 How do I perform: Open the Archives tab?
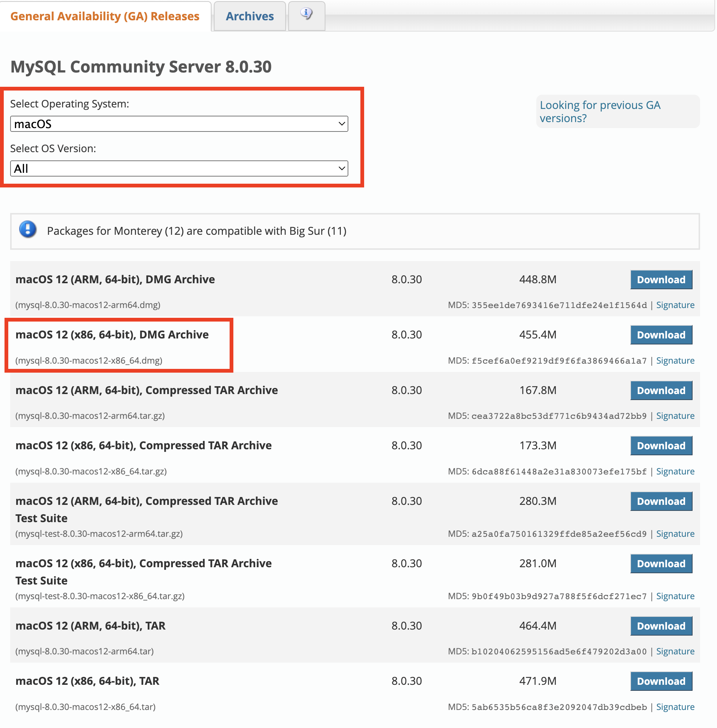pyautogui.click(x=250, y=16)
